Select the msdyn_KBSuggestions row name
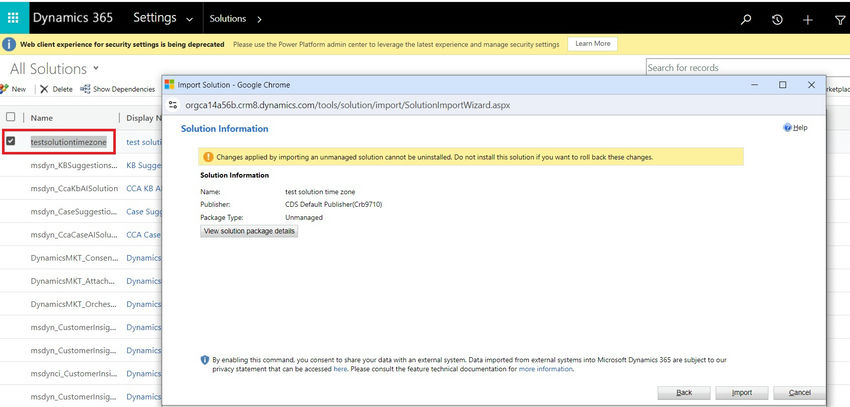The width and height of the screenshot is (850, 407). click(x=74, y=165)
